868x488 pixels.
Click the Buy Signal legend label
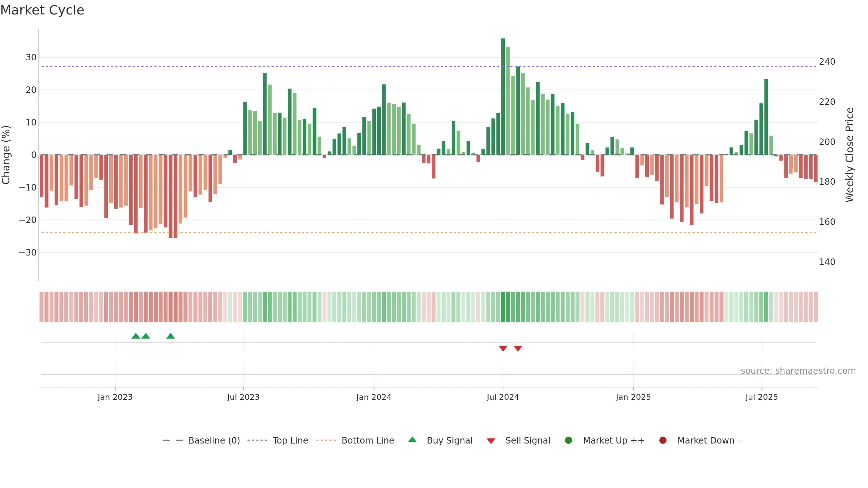tap(450, 440)
